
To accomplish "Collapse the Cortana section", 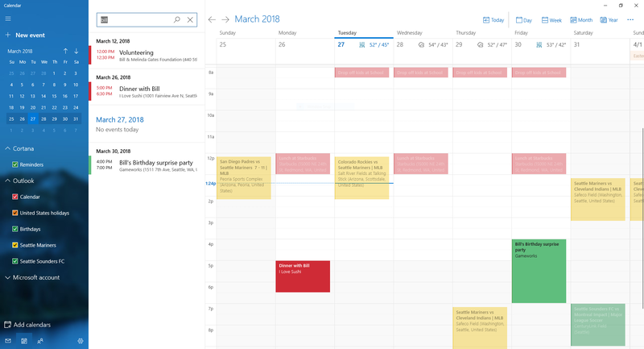I will [x=8, y=148].
